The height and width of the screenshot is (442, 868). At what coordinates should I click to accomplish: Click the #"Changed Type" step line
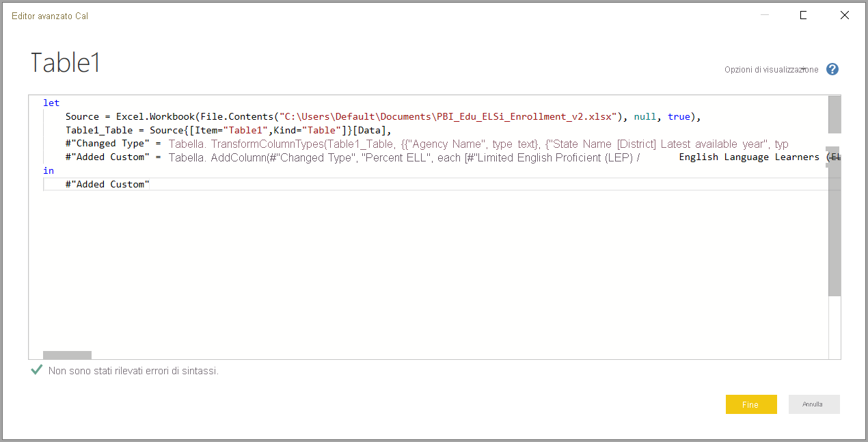[427, 144]
